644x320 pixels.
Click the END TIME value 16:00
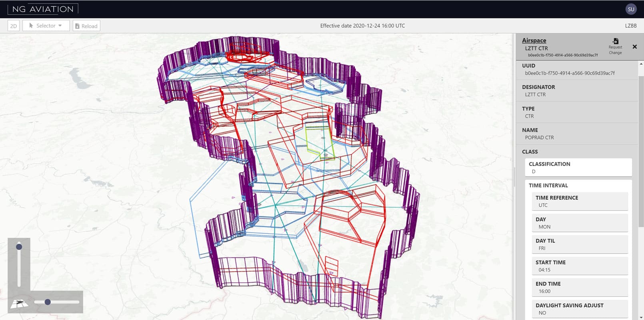click(x=544, y=292)
